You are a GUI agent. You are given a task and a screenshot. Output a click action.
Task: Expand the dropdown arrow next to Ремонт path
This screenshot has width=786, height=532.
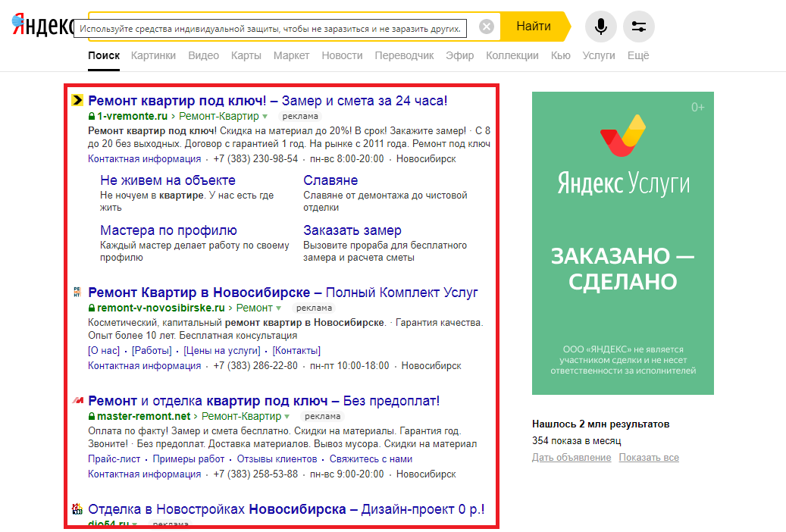[x=279, y=308]
